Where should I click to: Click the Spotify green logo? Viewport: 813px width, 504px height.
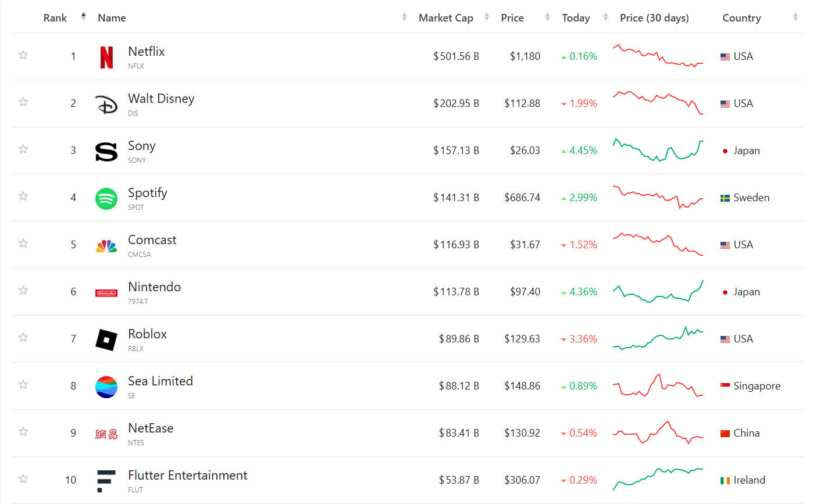coord(106,198)
